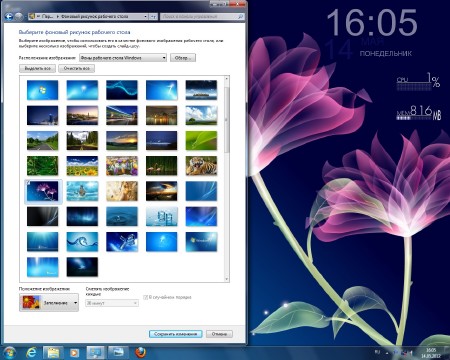Select the swimmer in water wallpaper
Screen dimensions: 450x360
[82, 191]
